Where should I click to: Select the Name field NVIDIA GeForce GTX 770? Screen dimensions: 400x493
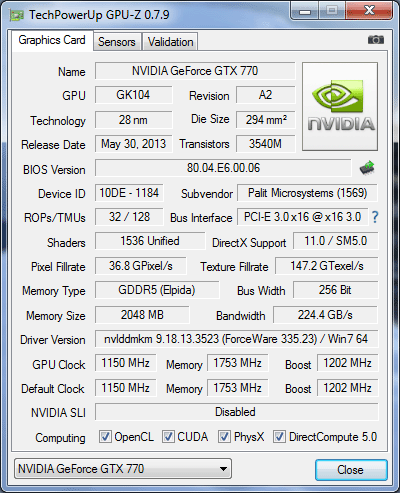pyautogui.click(x=195, y=71)
